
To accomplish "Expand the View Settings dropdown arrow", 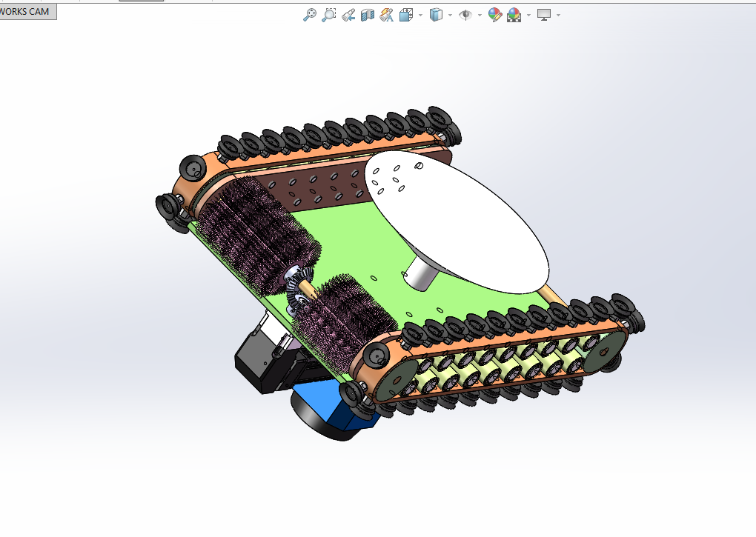I will (x=558, y=16).
